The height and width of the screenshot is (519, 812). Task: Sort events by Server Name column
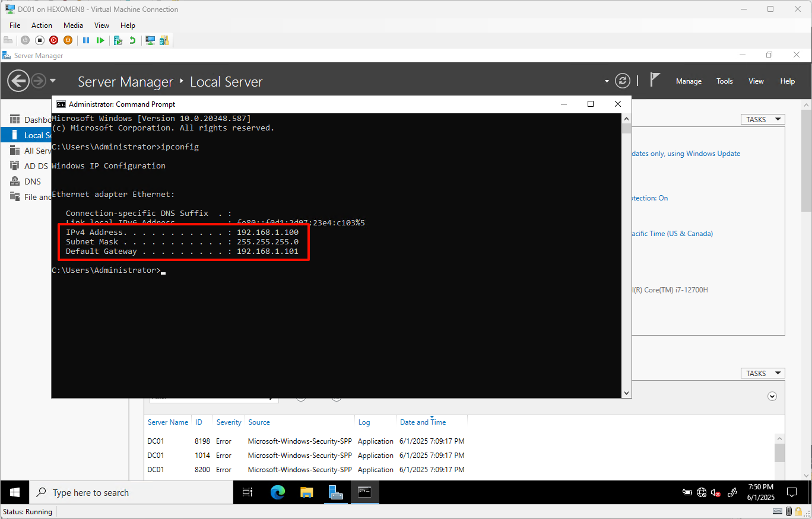coord(168,422)
